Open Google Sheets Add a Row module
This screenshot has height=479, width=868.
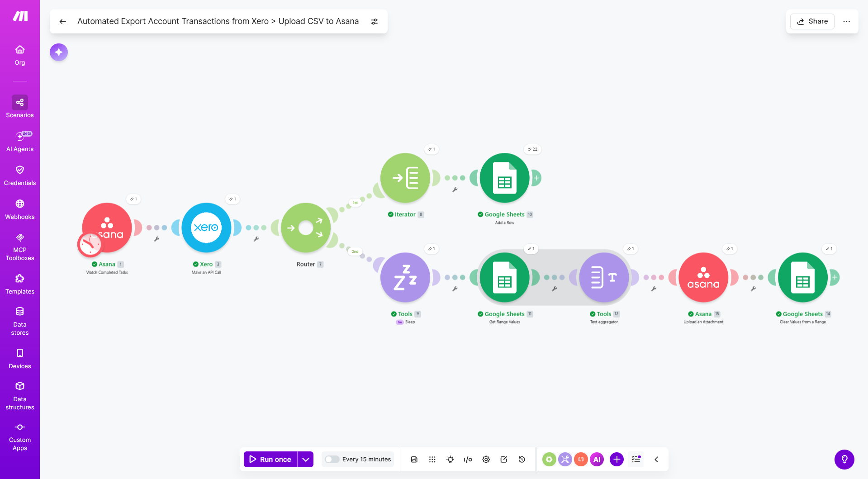pos(504,178)
